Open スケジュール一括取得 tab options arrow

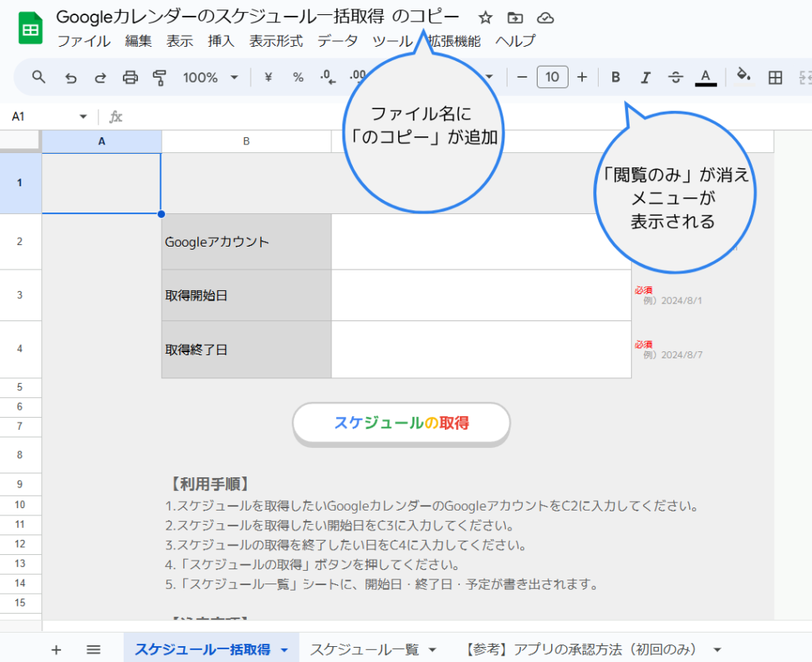tap(285, 650)
